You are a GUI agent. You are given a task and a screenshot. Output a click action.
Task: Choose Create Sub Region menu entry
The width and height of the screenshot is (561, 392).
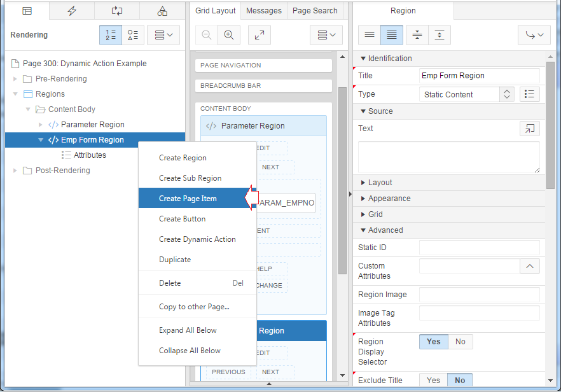click(197, 178)
